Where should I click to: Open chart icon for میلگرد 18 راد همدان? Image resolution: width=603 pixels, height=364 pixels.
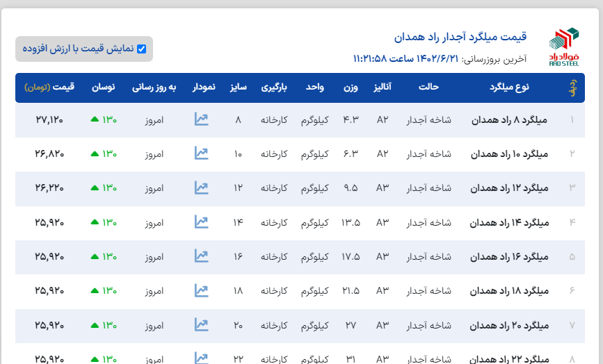click(201, 290)
